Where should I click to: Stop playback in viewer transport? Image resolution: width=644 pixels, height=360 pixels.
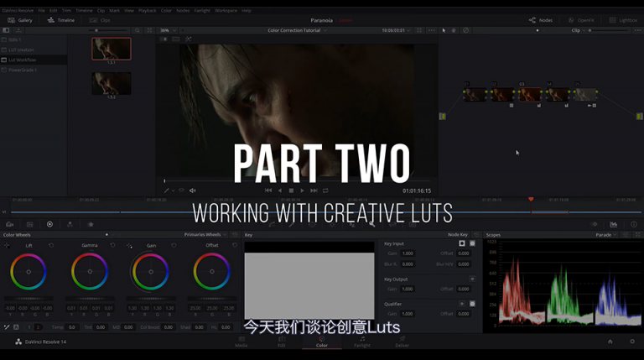291,190
